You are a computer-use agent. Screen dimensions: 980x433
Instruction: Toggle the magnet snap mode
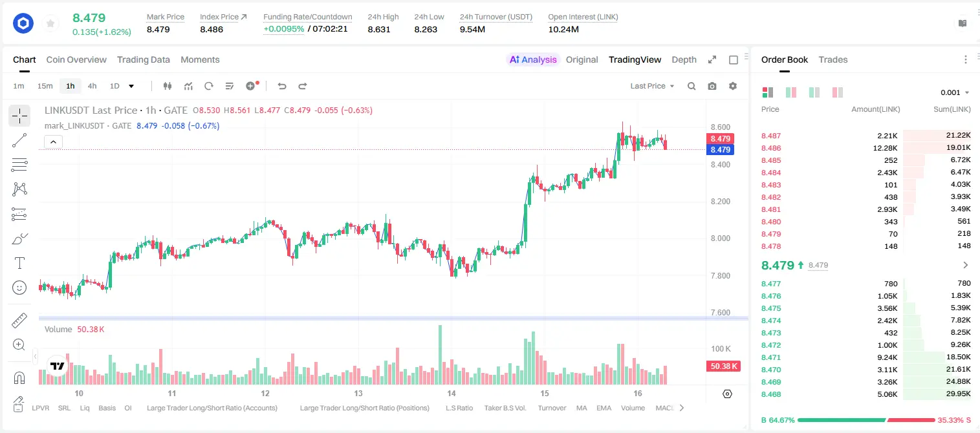[19, 378]
